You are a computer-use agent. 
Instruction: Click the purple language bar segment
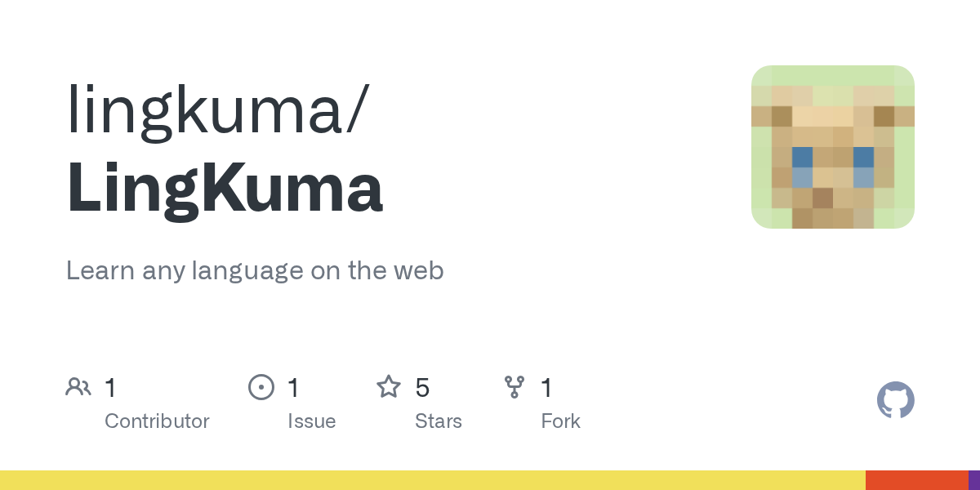(974, 480)
